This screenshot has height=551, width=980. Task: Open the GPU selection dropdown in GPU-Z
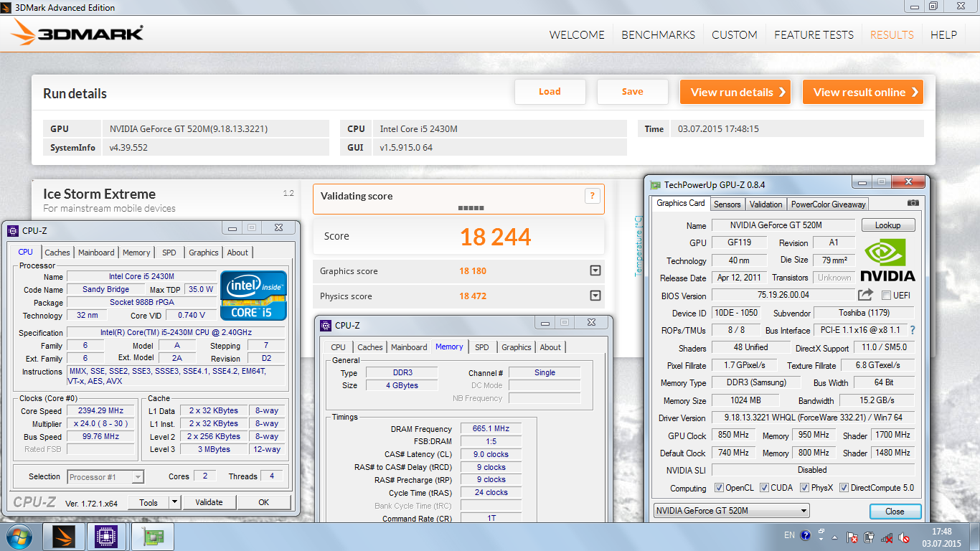731,511
